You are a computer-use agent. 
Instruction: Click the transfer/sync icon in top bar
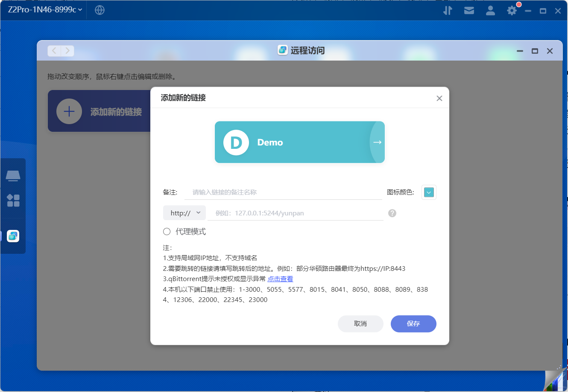pos(448,10)
